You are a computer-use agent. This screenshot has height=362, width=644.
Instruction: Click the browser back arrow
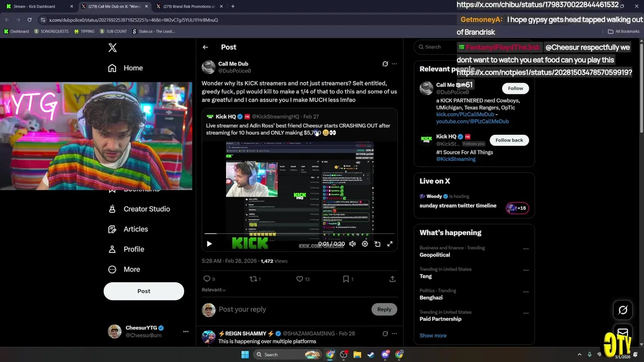(7, 20)
